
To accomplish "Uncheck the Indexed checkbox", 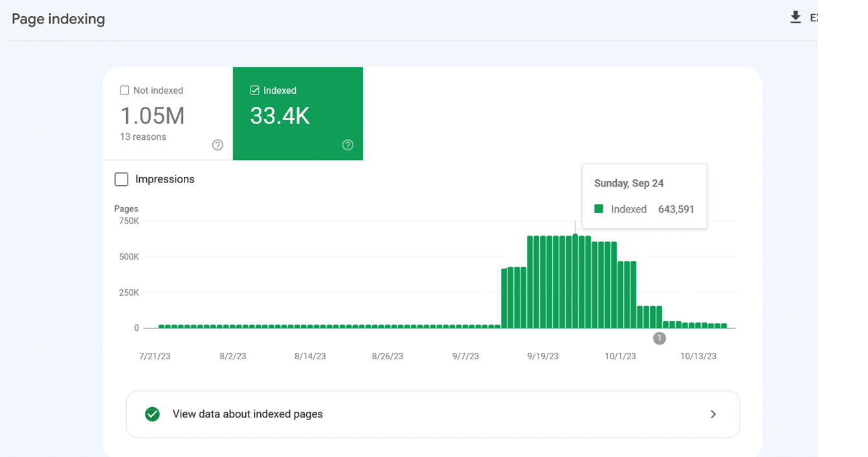I will click(254, 91).
